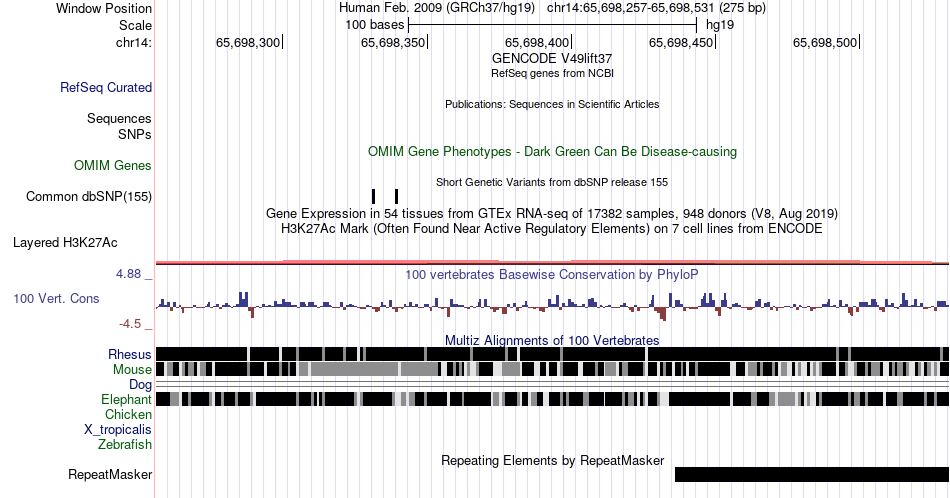
Task: Click the X_tropicalis alignment row label
Action: pyautogui.click(x=118, y=430)
